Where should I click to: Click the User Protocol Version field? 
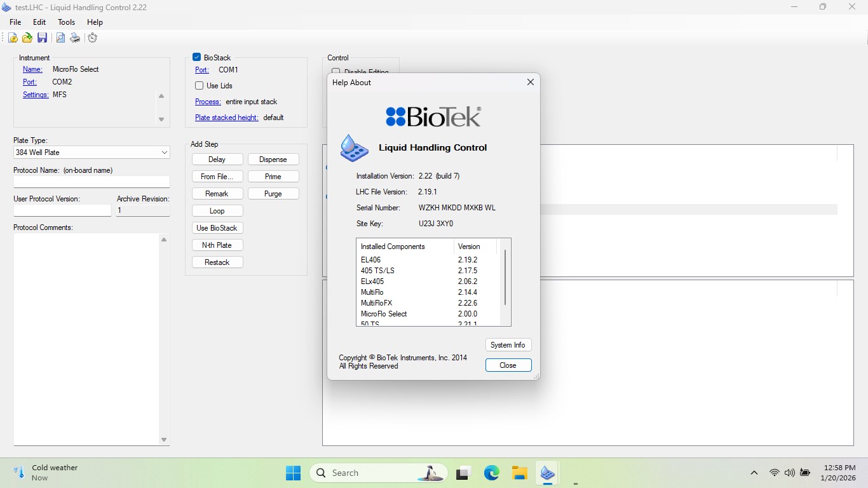click(62, 210)
